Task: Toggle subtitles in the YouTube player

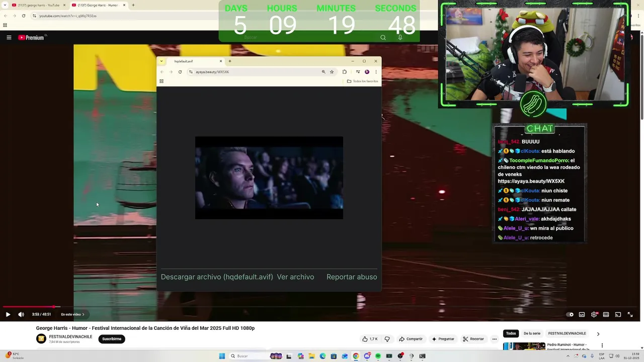Action: tap(582, 314)
